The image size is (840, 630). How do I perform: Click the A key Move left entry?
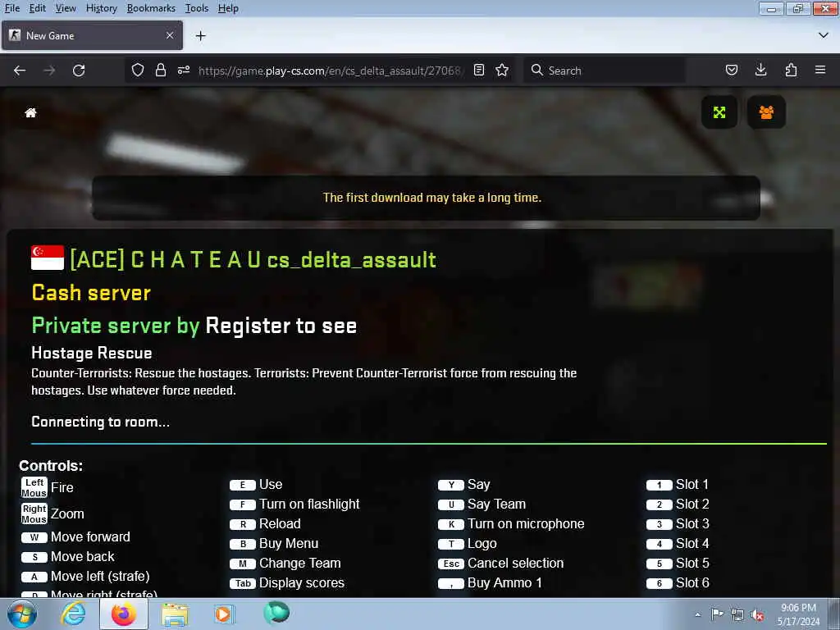coord(85,577)
